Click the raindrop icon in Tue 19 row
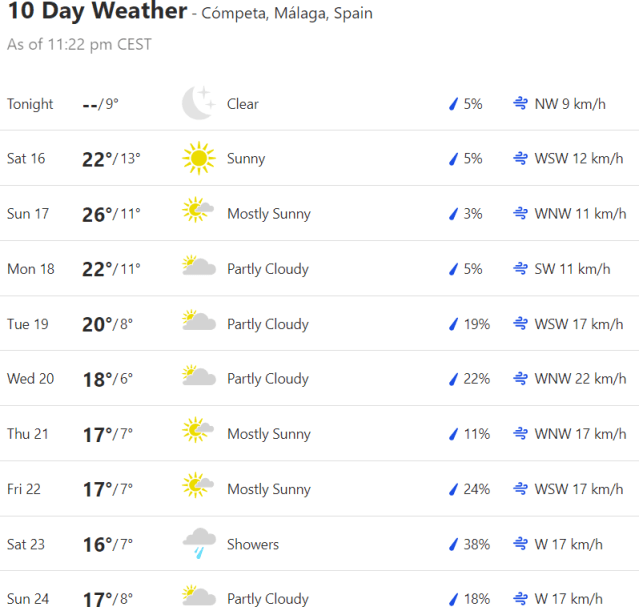639x615 pixels. 453,324
